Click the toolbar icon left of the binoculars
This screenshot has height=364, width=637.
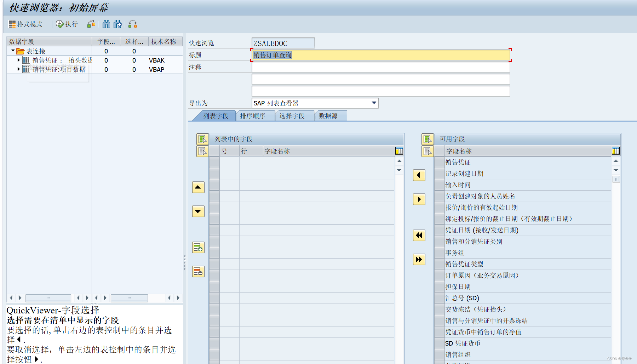(x=91, y=24)
